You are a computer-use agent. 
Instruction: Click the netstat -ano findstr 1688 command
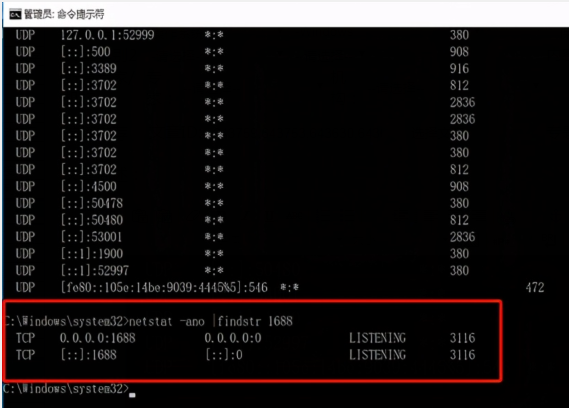[211, 321]
